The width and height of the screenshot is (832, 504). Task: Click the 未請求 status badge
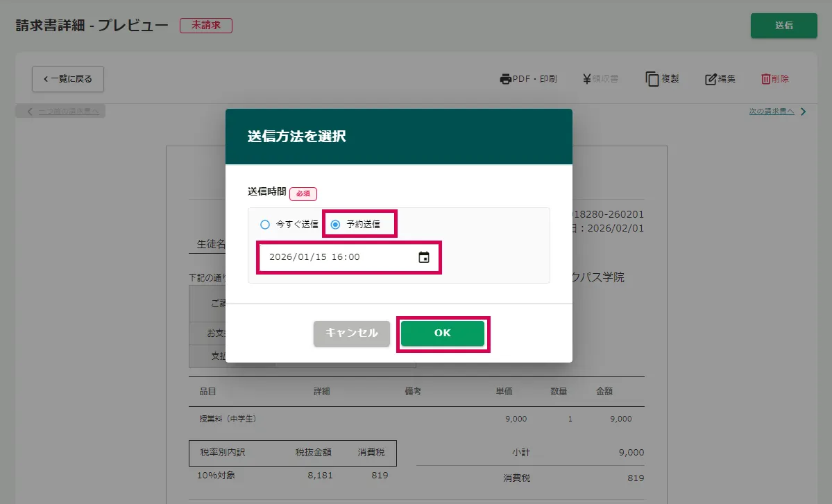205,26
